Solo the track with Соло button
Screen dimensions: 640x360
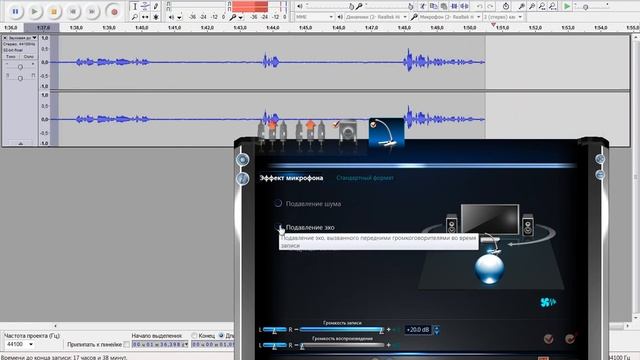[x=28, y=57]
